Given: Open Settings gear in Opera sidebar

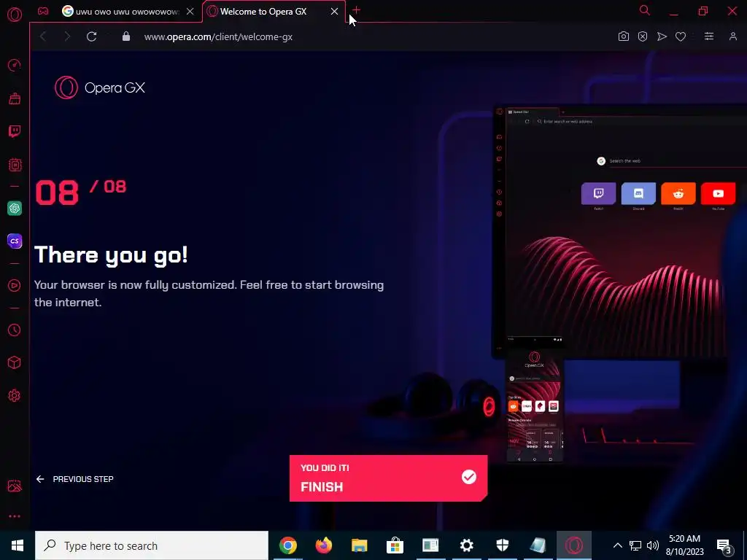Looking at the screenshot, I should pyautogui.click(x=15, y=395).
